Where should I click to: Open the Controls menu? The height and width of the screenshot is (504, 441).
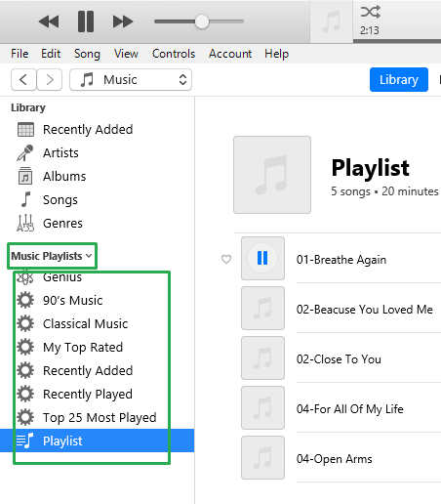click(x=174, y=54)
